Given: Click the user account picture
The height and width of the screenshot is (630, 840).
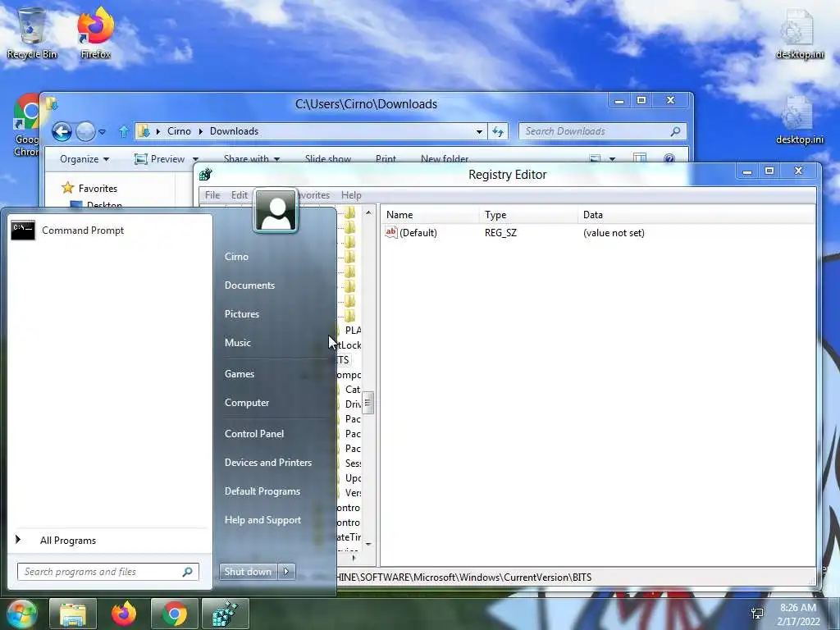Looking at the screenshot, I should (276, 211).
